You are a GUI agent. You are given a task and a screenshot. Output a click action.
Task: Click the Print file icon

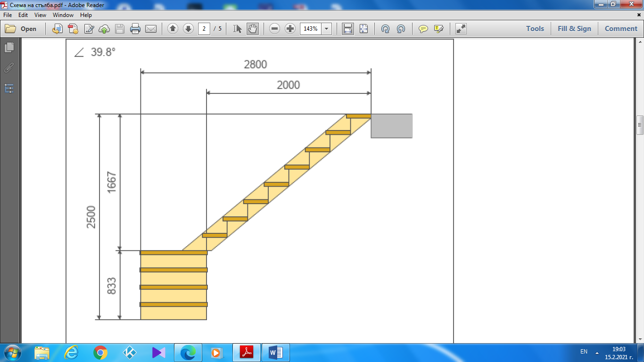tap(135, 29)
